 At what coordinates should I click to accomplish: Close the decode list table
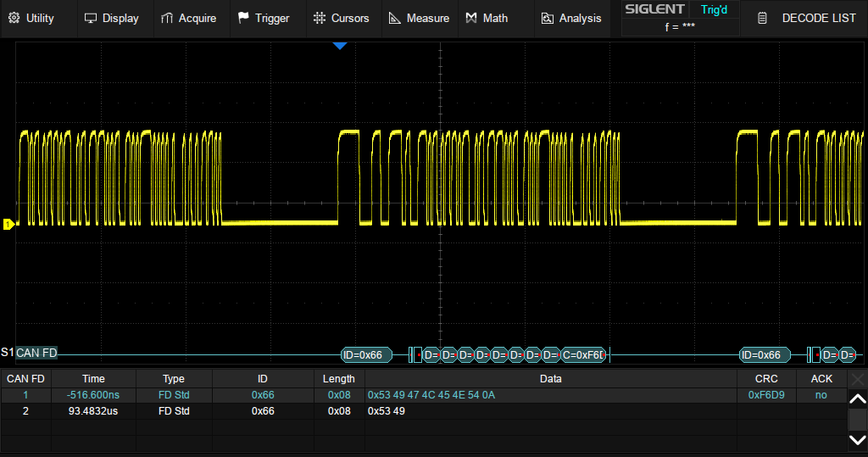[x=858, y=379]
